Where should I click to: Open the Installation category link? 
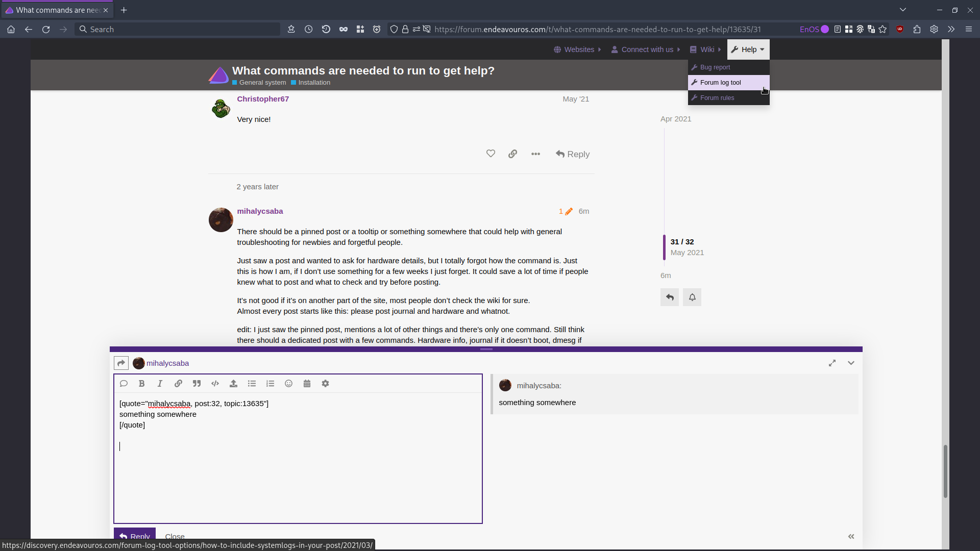tap(313, 83)
